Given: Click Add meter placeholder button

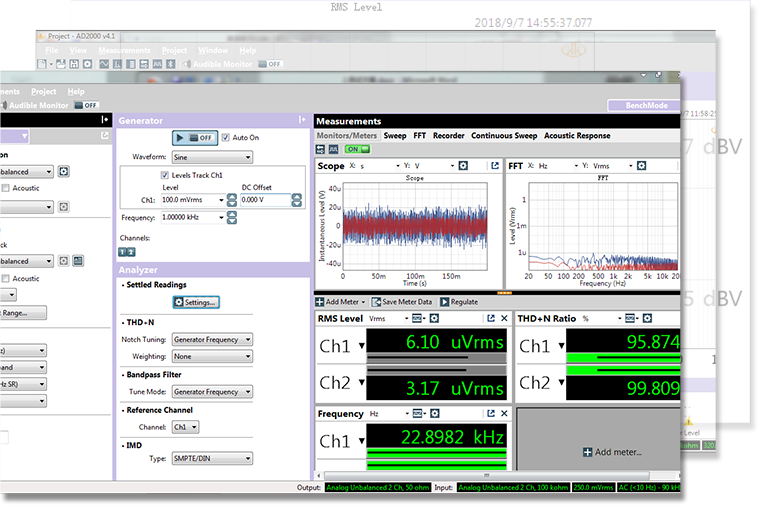Looking at the screenshot, I should point(613,452).
